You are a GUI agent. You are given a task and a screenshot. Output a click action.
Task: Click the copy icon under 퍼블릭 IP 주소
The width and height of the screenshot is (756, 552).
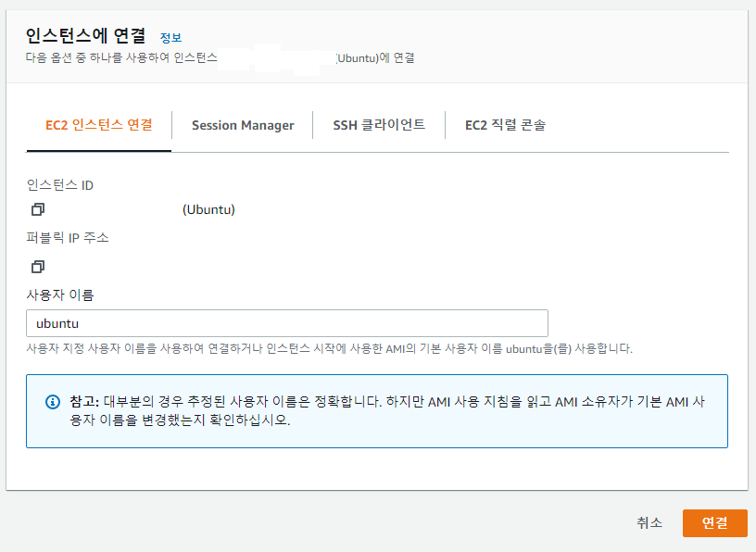pyautogui.click(x=37, y=266)
